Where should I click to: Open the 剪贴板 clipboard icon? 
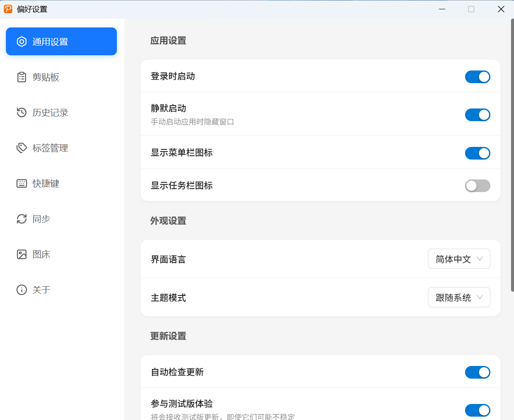22,77
